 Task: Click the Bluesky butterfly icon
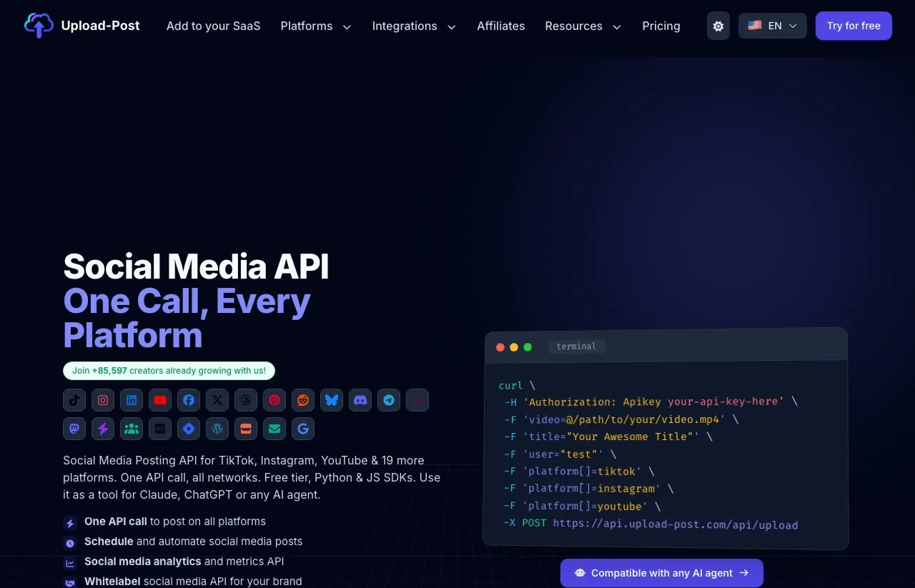pyautogui.click(x=332, y=400)
